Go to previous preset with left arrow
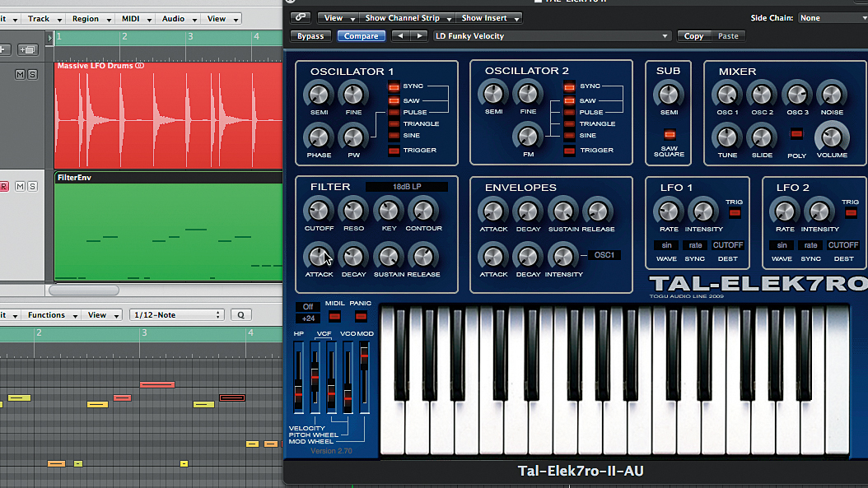Image resolution: width=868 pixels, height=488 pixels. [x=400, y=36]
